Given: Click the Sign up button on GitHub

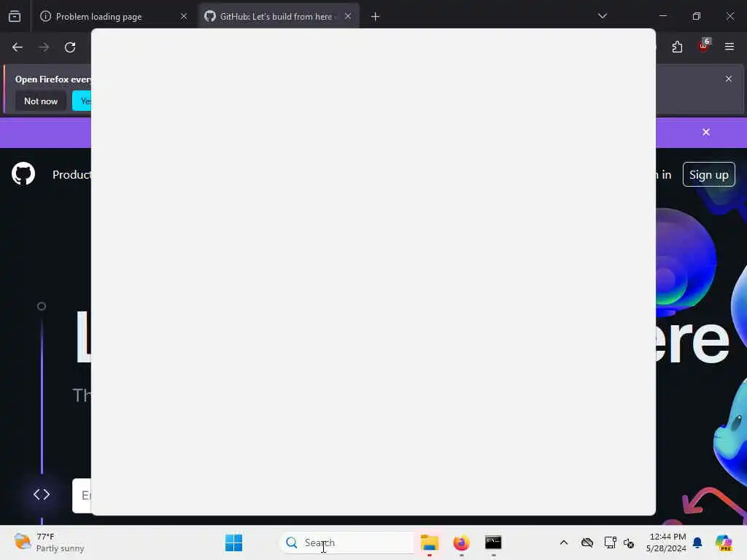Looking at the screenshot, I should pyautogui.click(x=708, y=175).
